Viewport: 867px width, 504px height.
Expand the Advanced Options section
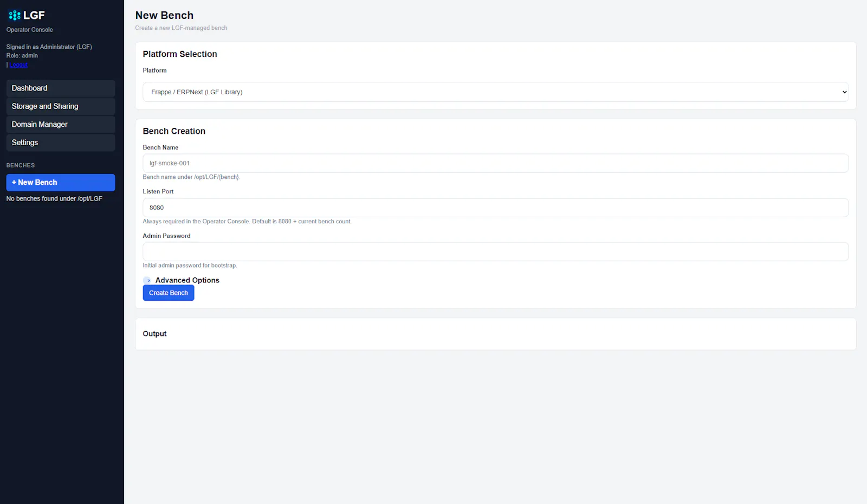pos(182,280)
